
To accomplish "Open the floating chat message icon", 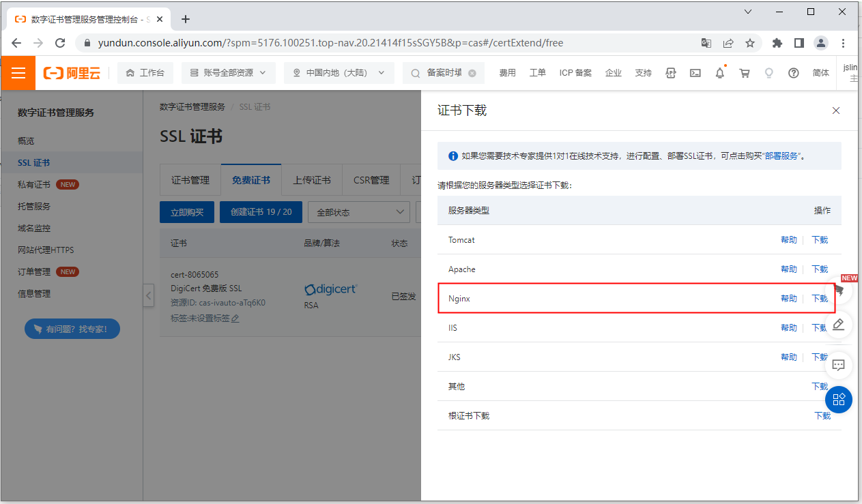I will [839, 365].
